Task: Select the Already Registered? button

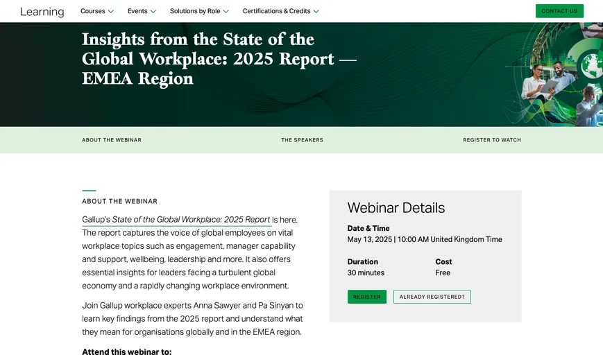Action: (x=432, y=297)
